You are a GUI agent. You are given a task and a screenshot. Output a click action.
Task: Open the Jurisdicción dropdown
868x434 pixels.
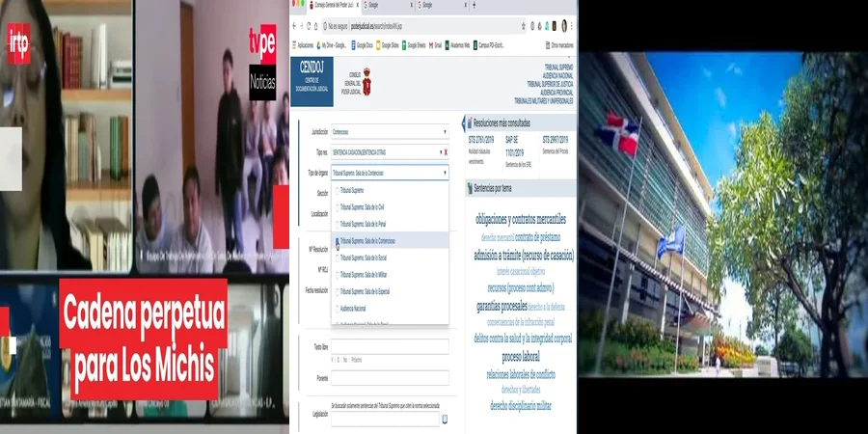(390, 132)
